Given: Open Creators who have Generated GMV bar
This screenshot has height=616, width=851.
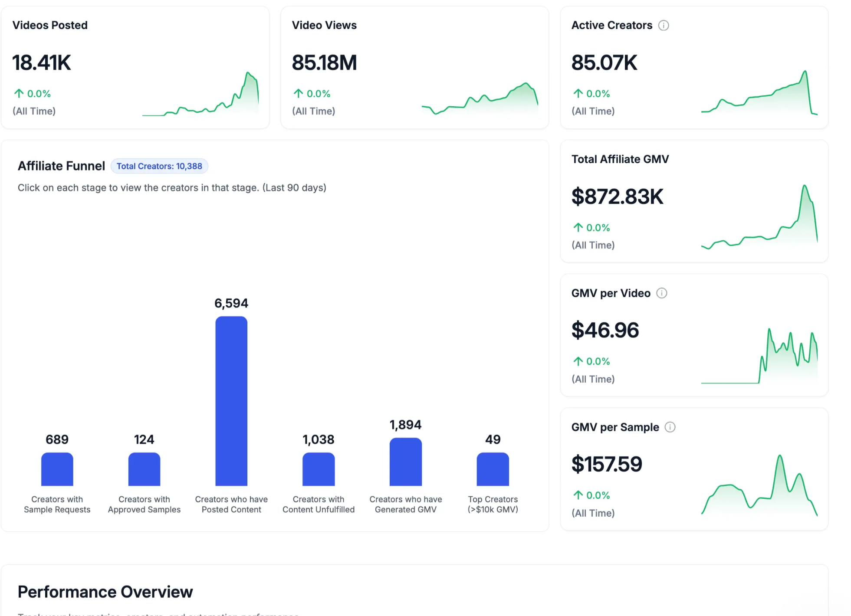Looking at the screenshot, I should pos(405,462).
